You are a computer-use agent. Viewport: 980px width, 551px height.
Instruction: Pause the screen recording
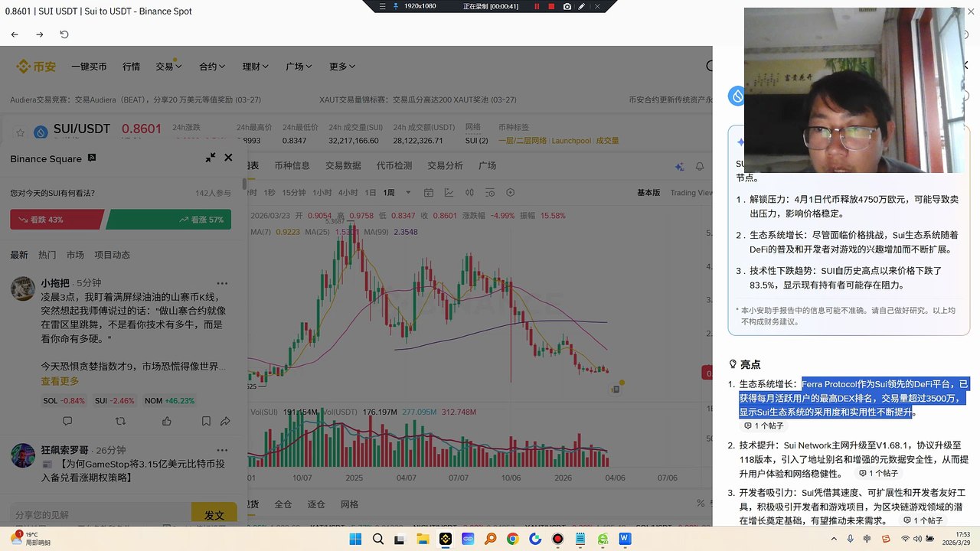click(x=536, y=6)
